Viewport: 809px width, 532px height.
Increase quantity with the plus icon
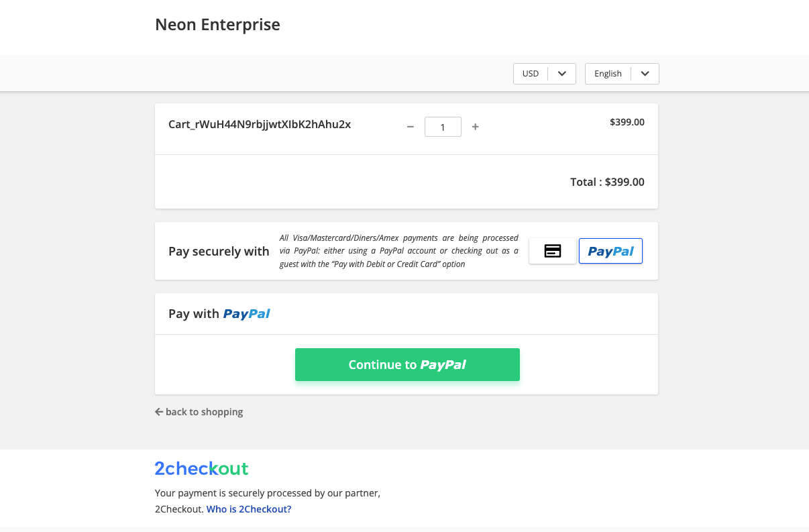coord(475,127)
